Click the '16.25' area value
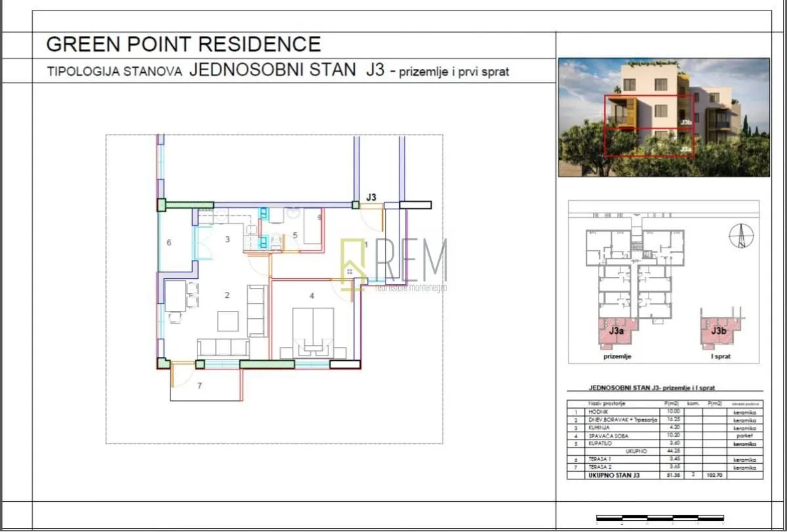The width and height of the screenshot is (787, 532). [674, 419]
